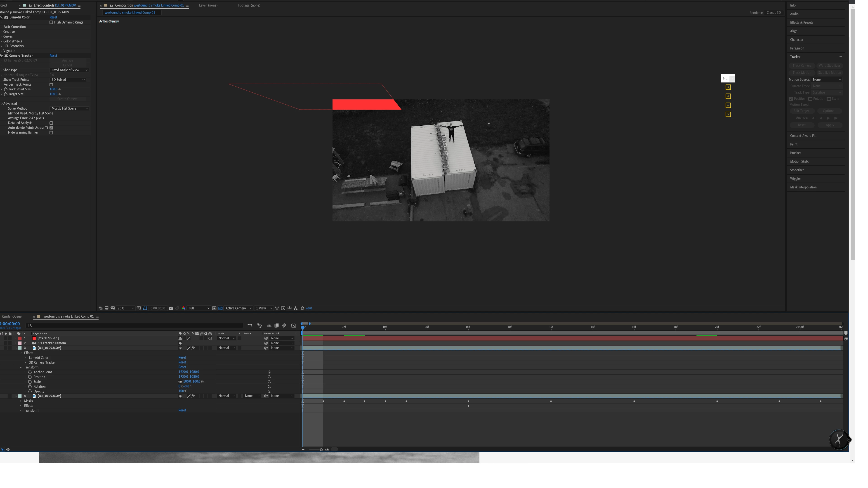Take a snapshot with the camera icon

tap(171, 308)
